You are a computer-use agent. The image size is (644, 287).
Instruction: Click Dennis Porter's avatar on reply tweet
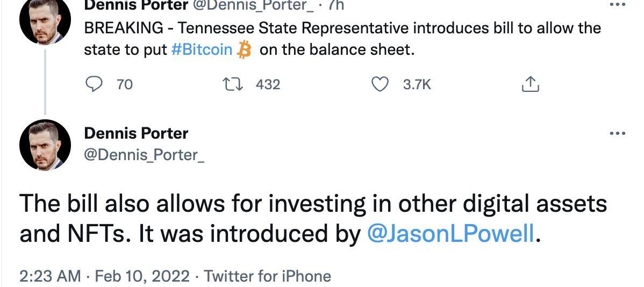[x=45, y=145]
